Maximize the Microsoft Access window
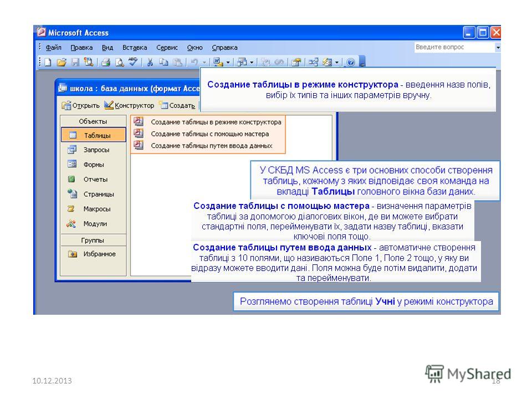The height and width of the screenshot is (399, 532). 483,33
